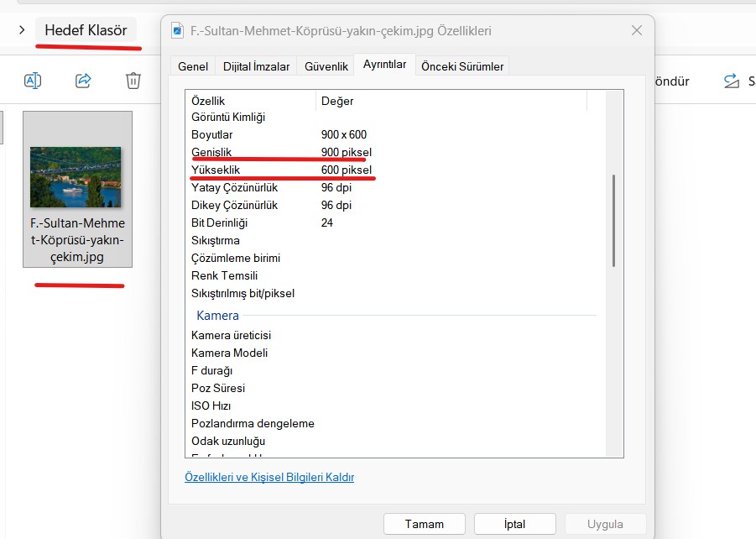This screenshot has height=539, width=756.
Task: Click the Değer column header
Action: [337, 101]
